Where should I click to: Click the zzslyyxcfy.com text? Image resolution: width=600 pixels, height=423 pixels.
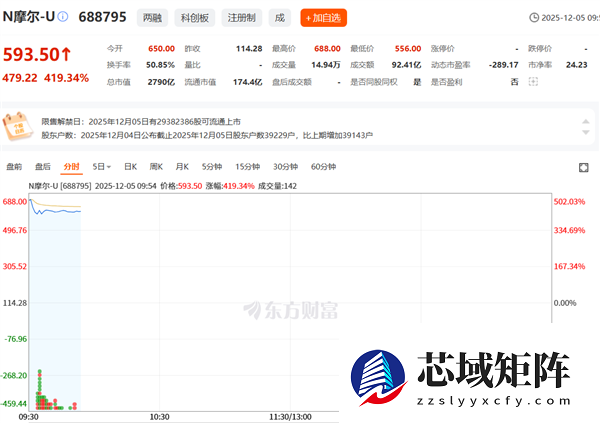(x=494, y=401)
